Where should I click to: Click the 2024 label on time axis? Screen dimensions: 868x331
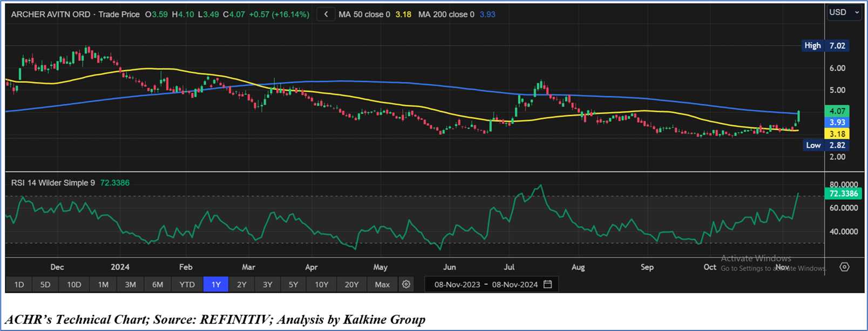point(120,267)
